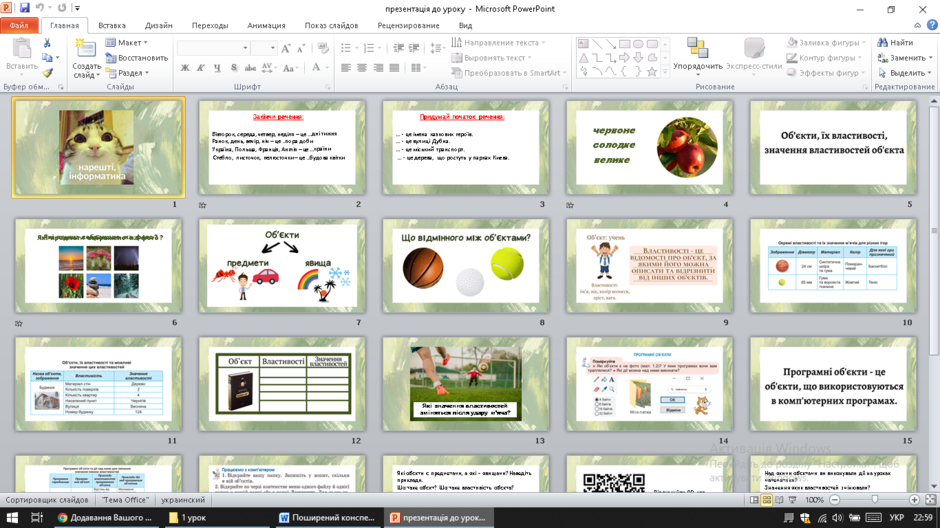
Task: Click the Восстановить reset button
Action: point(137,58)
